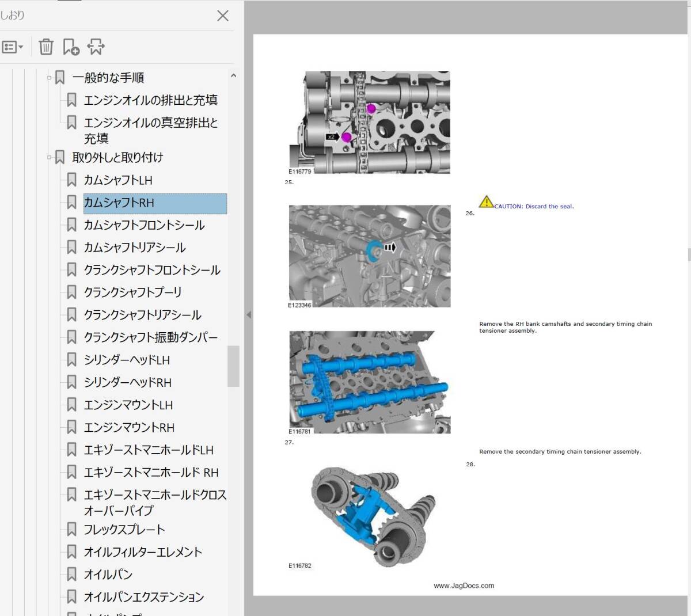Click the find current bookmark icon
This screenshot has width=691, height=616.
(96, 47)
